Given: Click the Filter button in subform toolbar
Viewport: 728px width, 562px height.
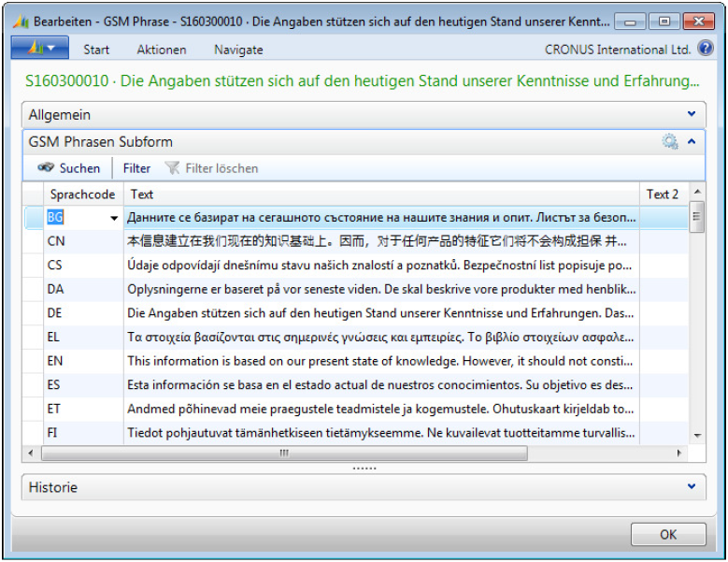Looking at the screenshot, I should point(136,168).
